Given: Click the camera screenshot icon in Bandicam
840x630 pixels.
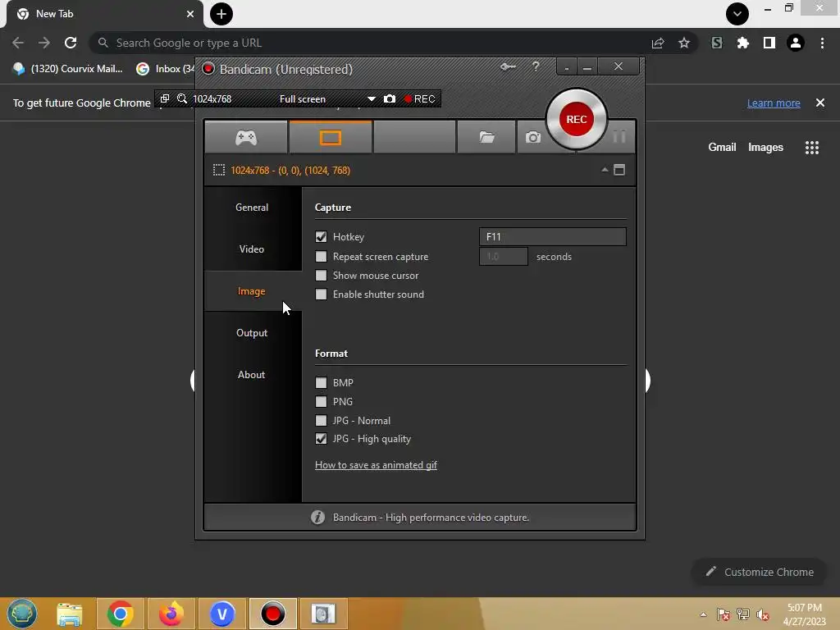Looking at the screenshot, I should tap(532, 138).
